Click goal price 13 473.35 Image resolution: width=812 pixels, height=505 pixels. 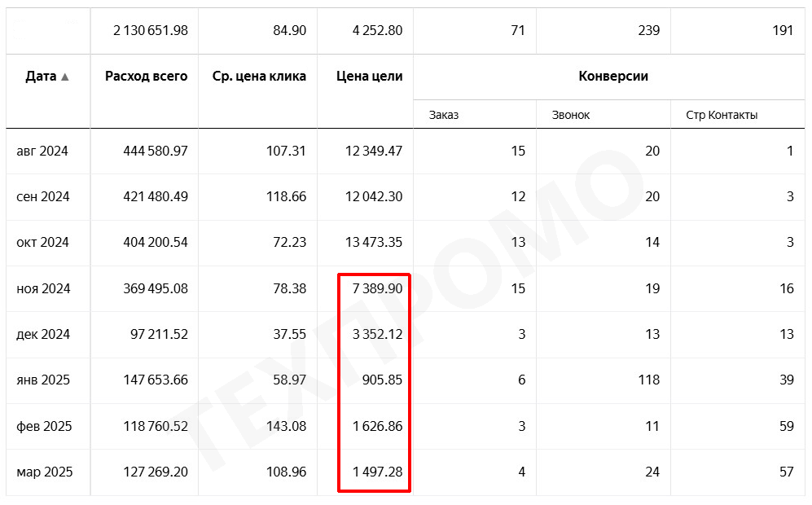(374, 243)
